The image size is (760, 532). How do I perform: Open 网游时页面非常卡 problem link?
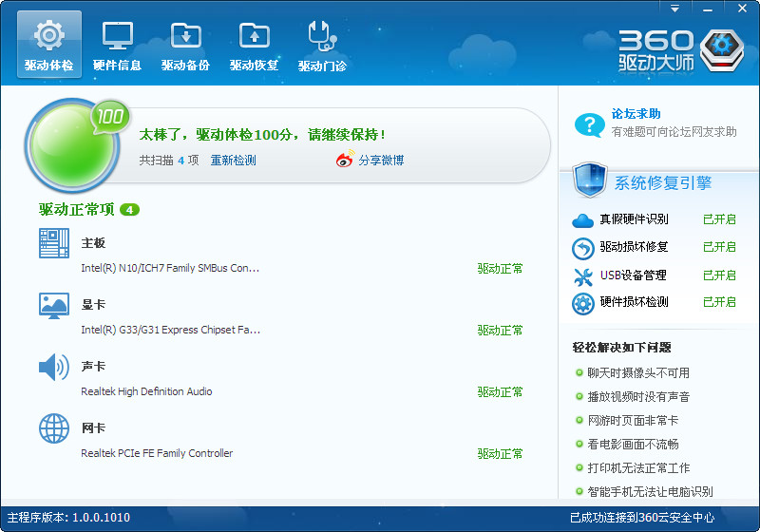pyautogui.click(x=633, y=421)
